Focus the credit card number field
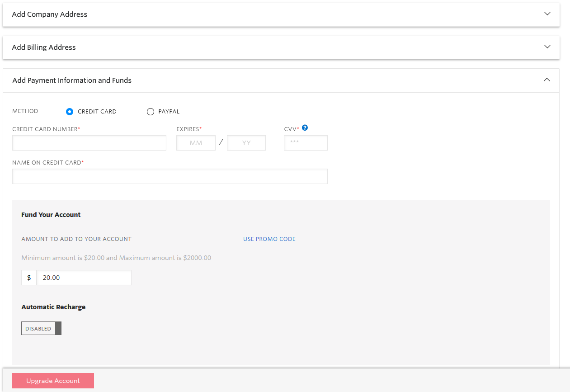Viewport: 570px width, 392px height. (89, 143)
